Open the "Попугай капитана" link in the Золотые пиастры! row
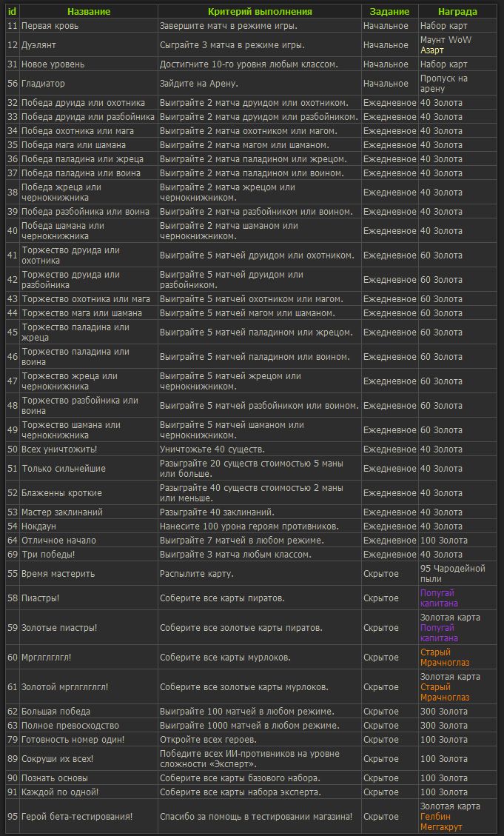504x836 pixels. coord(439,633)
